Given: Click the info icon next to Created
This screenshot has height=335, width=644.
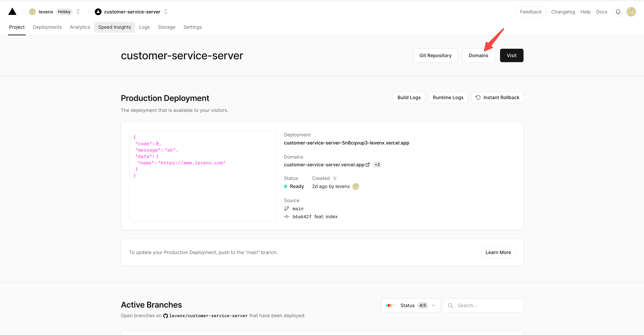Looking at the screenshot, I should click(335, 178).
